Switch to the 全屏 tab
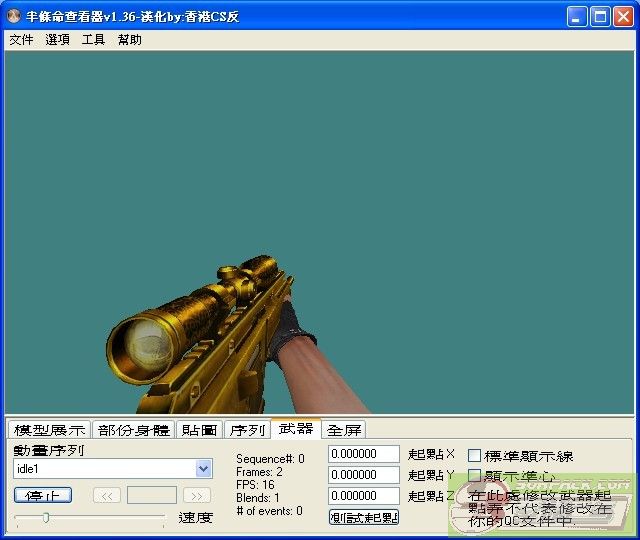This screenshot has width=640, height=540. (x=344, y=430)
